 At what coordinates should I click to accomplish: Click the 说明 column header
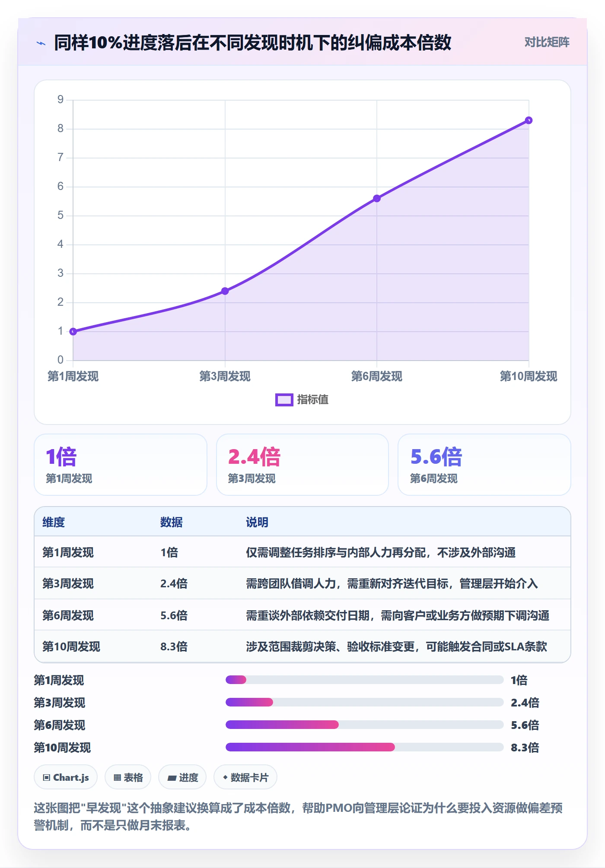pos(257,522)
